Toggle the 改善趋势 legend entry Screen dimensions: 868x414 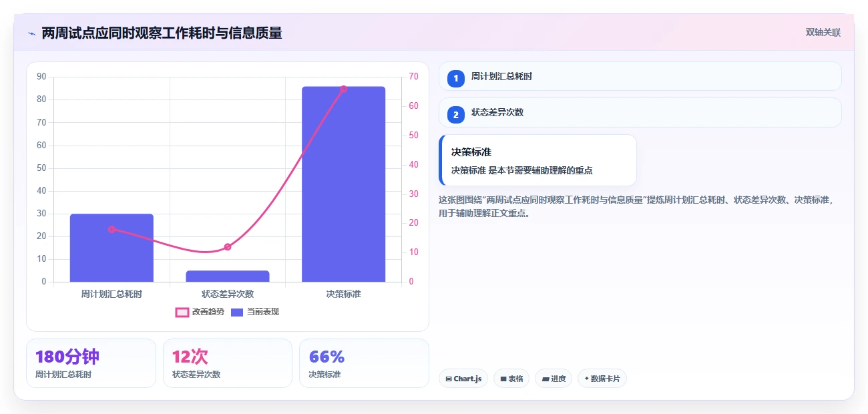(200, 312)
